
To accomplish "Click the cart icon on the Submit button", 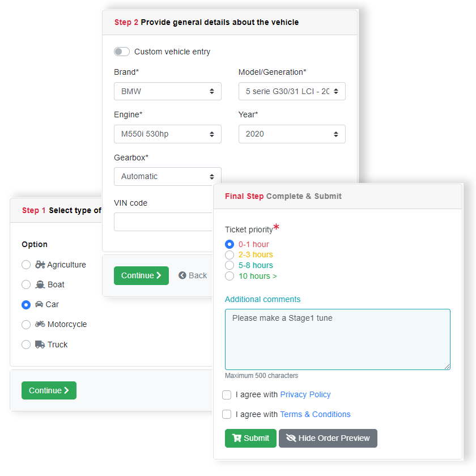I will tap(237, 438).
